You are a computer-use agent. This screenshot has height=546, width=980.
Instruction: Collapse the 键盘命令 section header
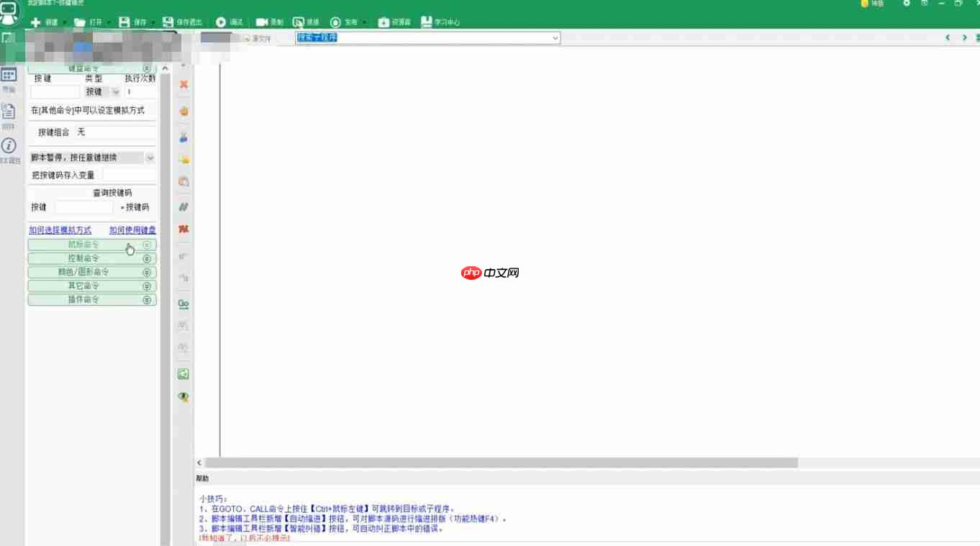92,68
